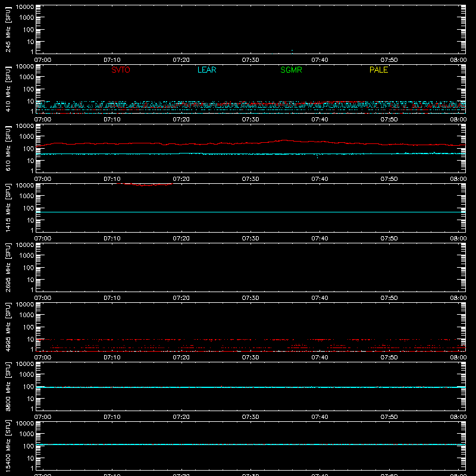Click 07:50 tick under the 2695 MHz panel

pos(389,298)
